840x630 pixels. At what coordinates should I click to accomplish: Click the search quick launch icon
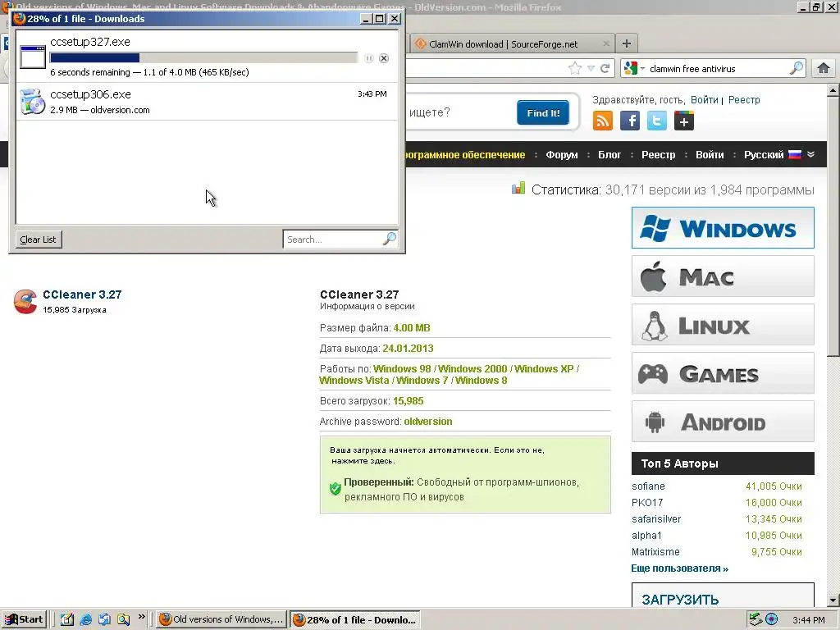tap(123, 619)
